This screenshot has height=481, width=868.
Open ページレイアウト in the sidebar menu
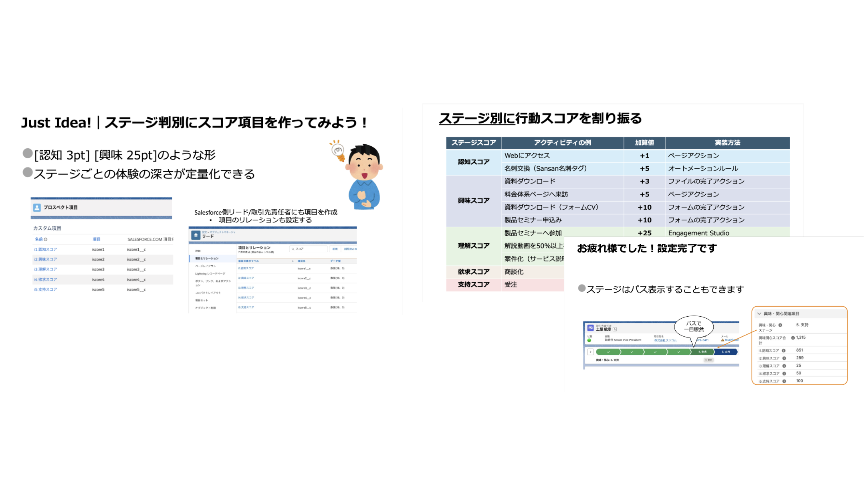[205, 266]
